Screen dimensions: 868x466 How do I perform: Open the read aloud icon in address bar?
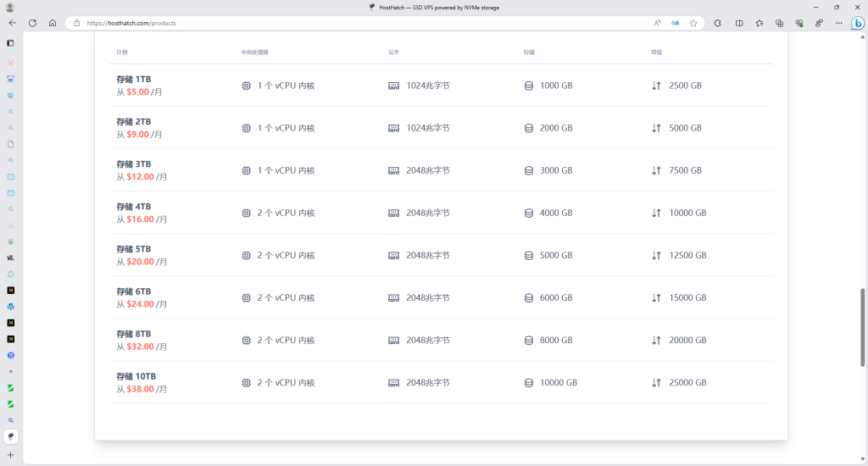click(658, 23)
